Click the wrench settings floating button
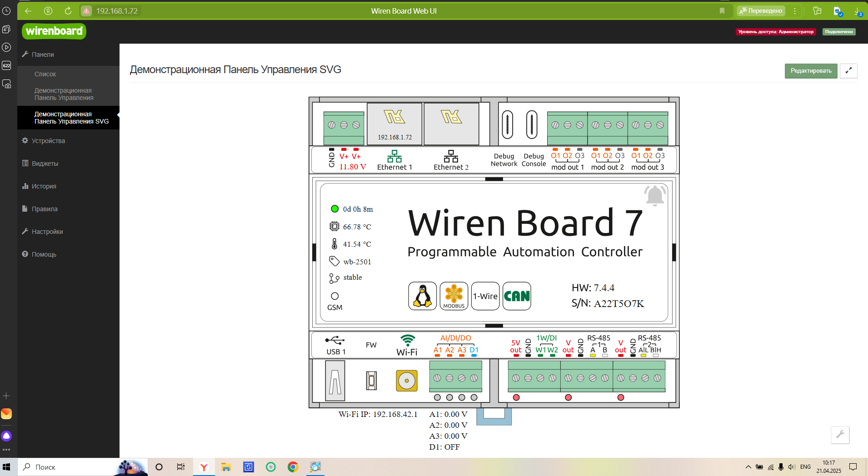The image size is (868, 476). [840, 435]
